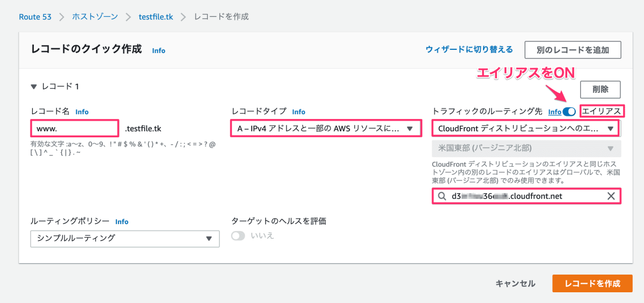This screenshot has height=303, width=644.
Task: Go to Route 53 breadcrumb
Action: click(35, 17)
